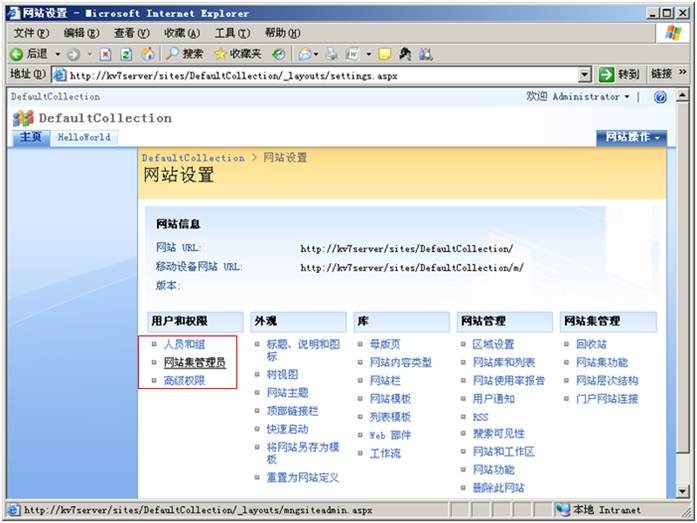This screenshot has width=697, height=523.
Task: Click the vertical scrollbar down arrow
Action: tap(682, 491)
